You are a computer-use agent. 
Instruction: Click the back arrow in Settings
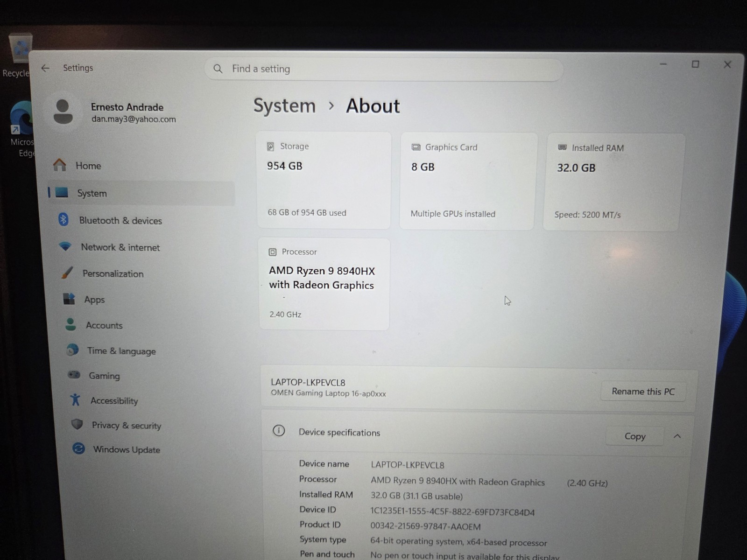click(45, 68)
